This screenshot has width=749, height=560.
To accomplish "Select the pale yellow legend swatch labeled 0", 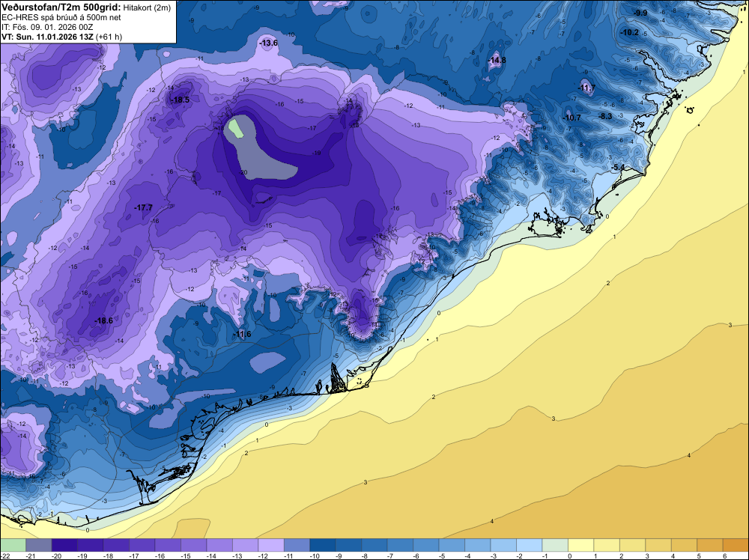I will click(x=581, y=545).
